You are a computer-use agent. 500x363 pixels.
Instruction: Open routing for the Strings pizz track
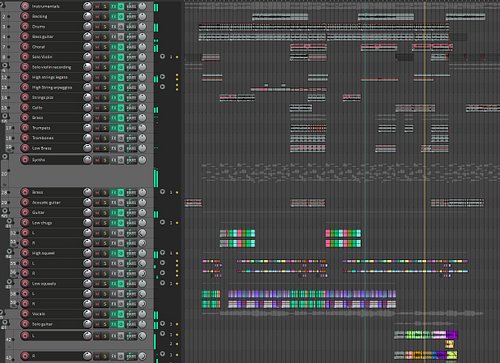coord(131,97)
